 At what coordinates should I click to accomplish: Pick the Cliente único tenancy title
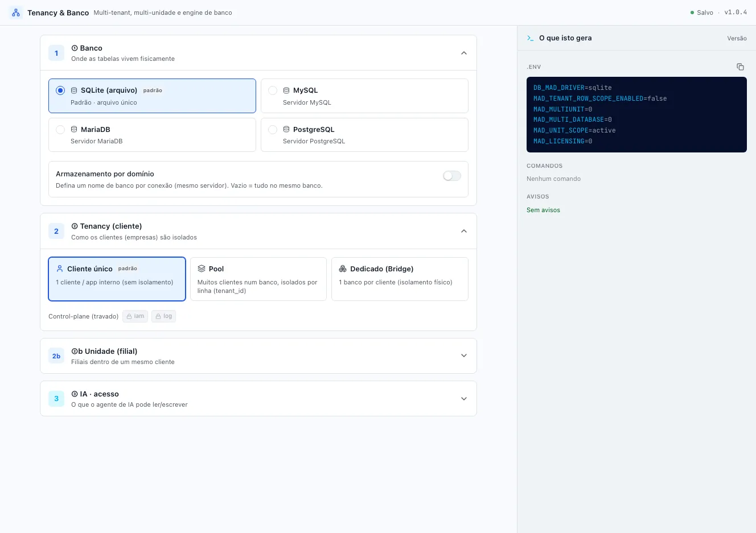click(90, 269)
